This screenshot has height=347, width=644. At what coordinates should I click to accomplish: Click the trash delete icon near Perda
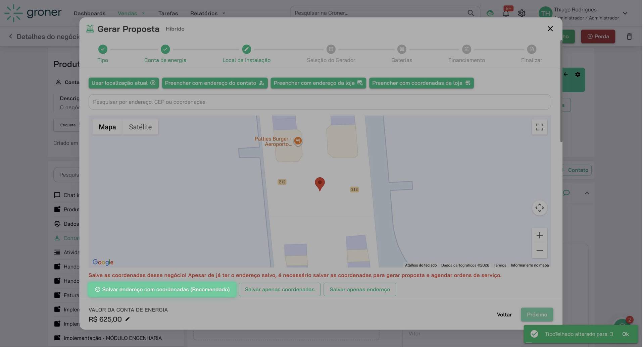point(629,36)
